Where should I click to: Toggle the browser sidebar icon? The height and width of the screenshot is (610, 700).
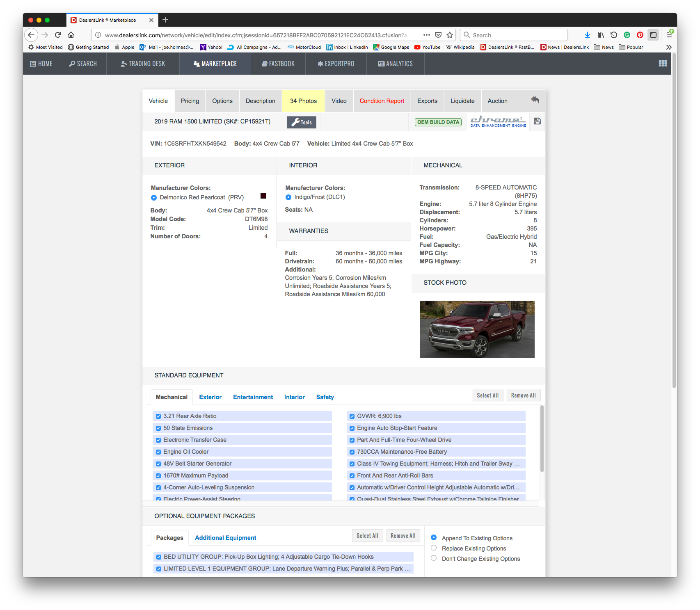pyautogui.click(x=653, y=35)
